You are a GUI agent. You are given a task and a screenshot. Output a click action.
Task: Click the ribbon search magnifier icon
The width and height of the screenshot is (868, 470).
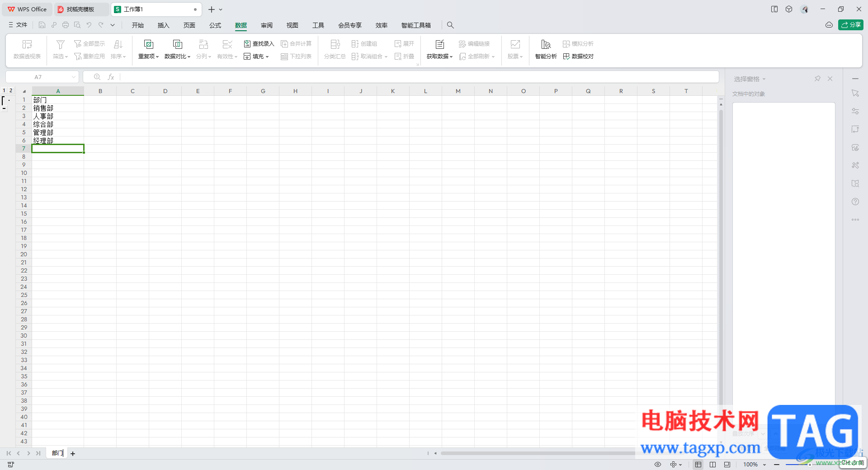pos(450,25)
